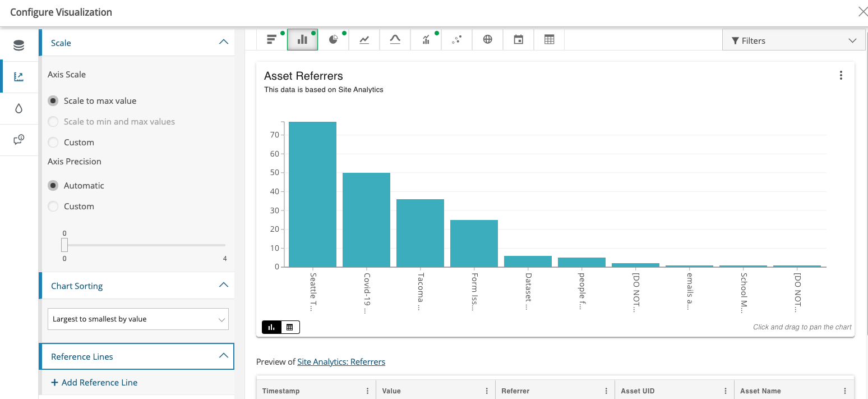Click the 'This data is based on Site Analytics' subtitle
This screenshot has width=868, height=399.
coord(324,90)
